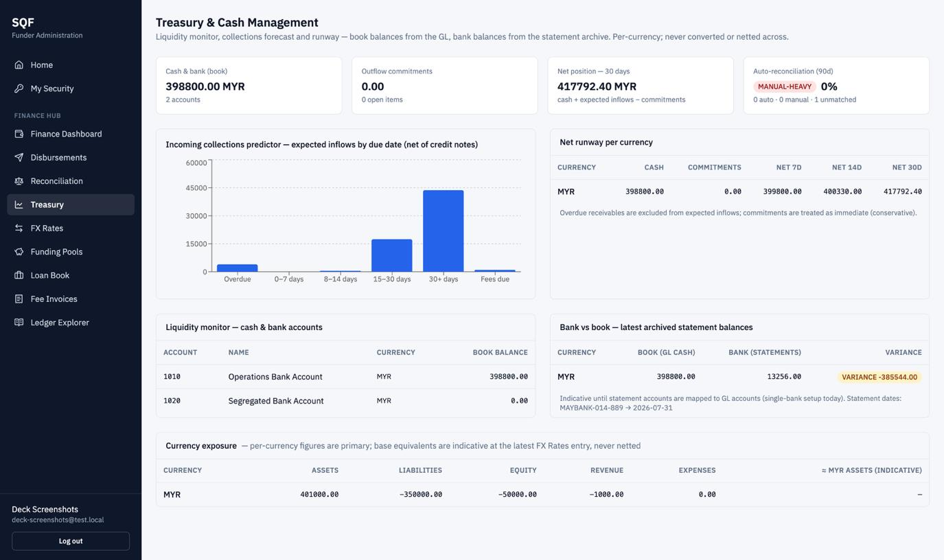
Task: Click account number 1020
Action: click(172, 401)
